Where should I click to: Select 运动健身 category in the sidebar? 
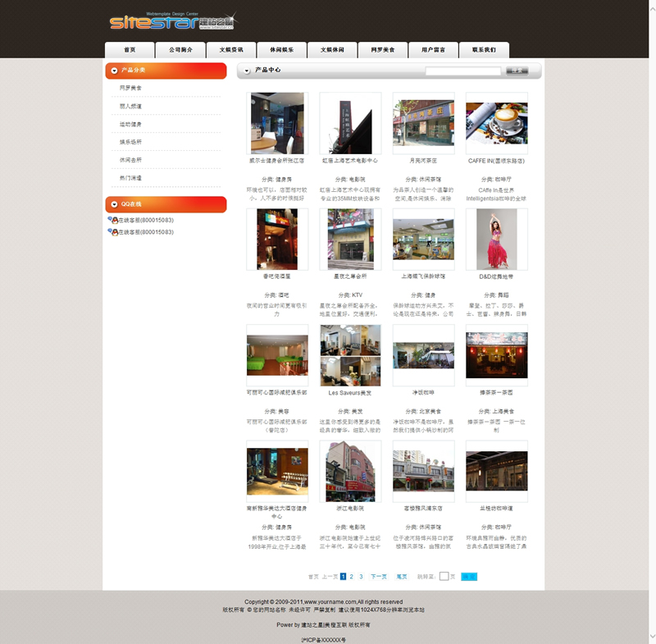(x=130, y=124)
